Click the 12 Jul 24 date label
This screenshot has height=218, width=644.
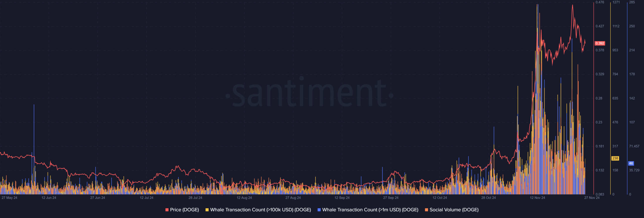[146, 198]
